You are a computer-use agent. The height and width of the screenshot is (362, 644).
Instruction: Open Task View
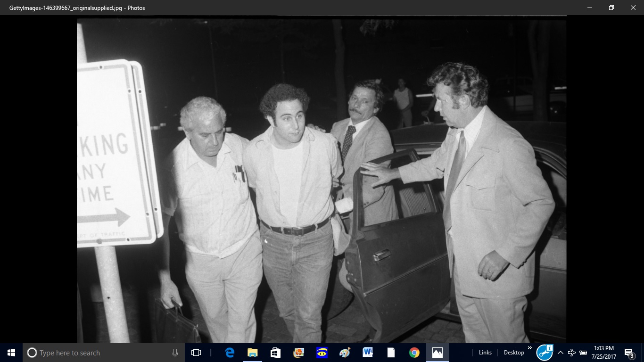[196, 353]
